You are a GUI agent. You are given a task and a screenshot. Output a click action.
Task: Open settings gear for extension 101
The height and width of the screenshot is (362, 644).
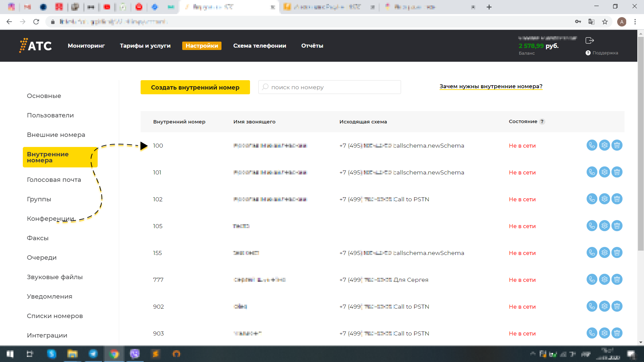[604, 172]
